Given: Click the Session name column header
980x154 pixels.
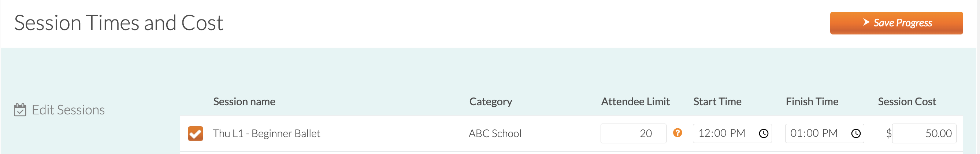Looking at the screenshot, I should click(x=244, y=102).
